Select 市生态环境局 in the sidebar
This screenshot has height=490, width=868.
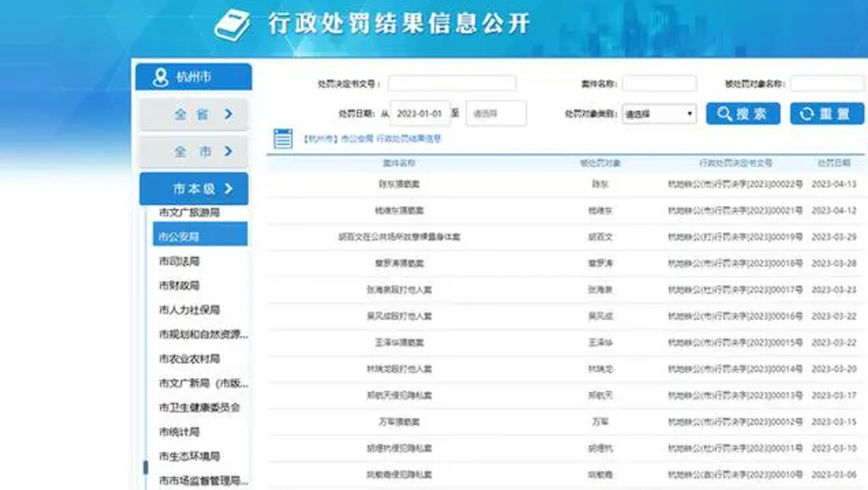click(189, 456)
